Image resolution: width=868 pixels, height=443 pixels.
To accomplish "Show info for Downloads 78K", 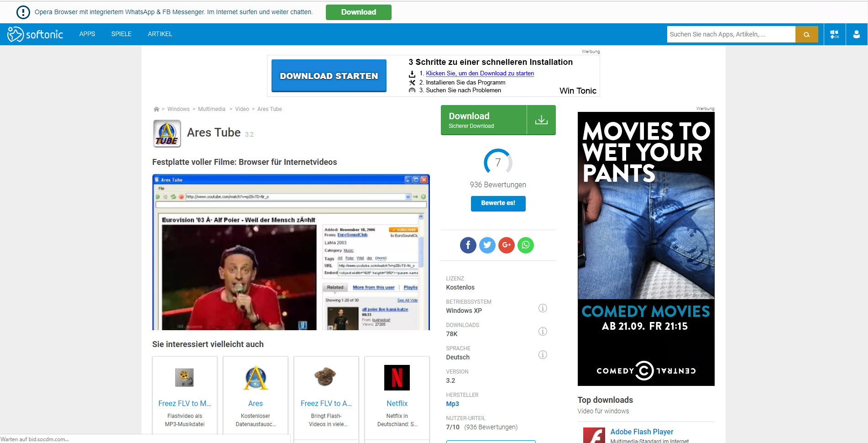I will [543, 331].
